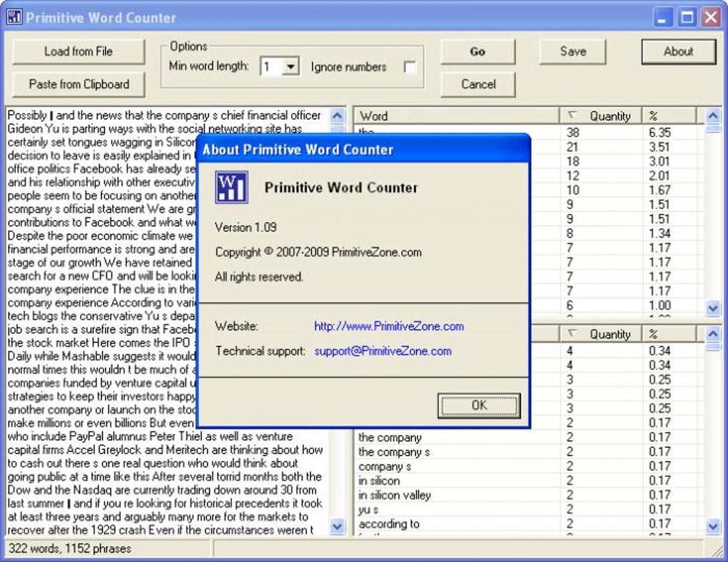Click OK in the About dialog

pos(479,406)
